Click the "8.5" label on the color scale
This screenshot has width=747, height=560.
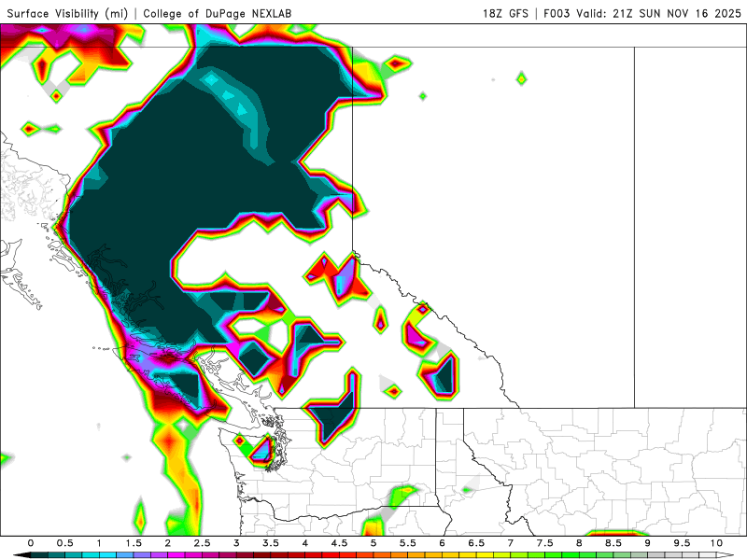(x=613, y=543)
